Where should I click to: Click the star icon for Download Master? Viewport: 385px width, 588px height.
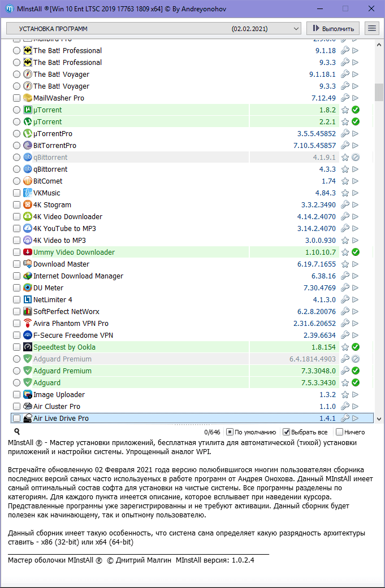[345, 264]
